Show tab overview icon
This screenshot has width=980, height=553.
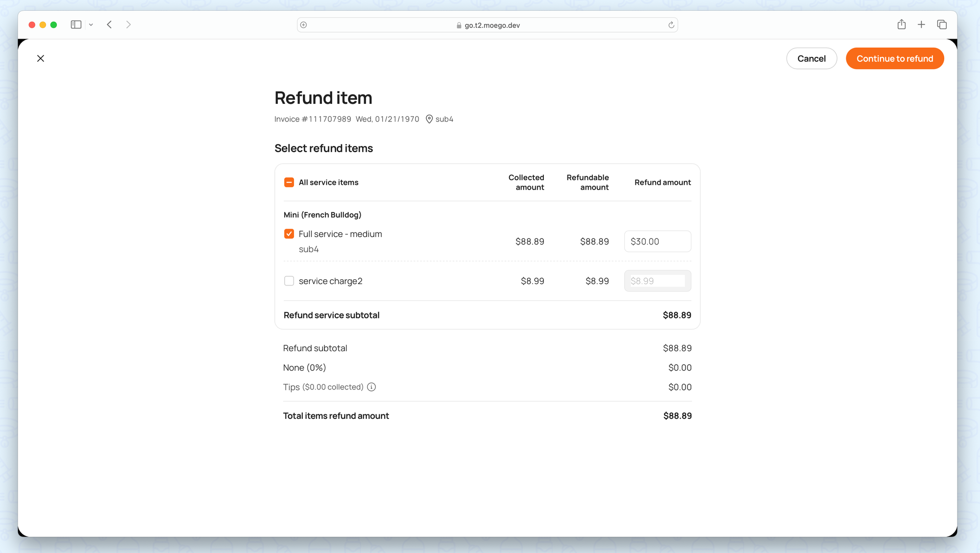point(942,24)
